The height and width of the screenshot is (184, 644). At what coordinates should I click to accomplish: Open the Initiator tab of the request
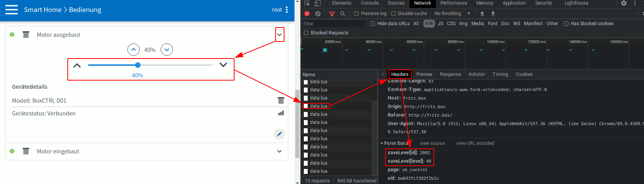pyautogui.click(x=477, y=74)
